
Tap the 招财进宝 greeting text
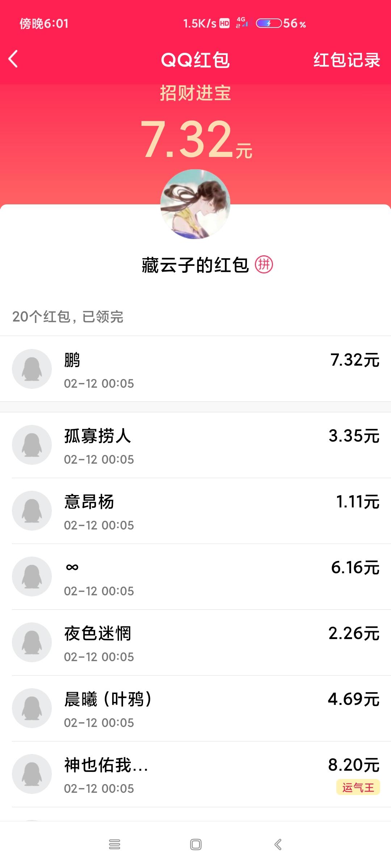click(195, 93)
